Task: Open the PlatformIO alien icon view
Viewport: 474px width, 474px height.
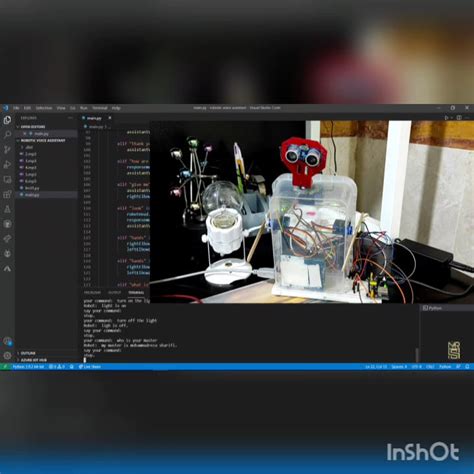Action: point(7,254)
